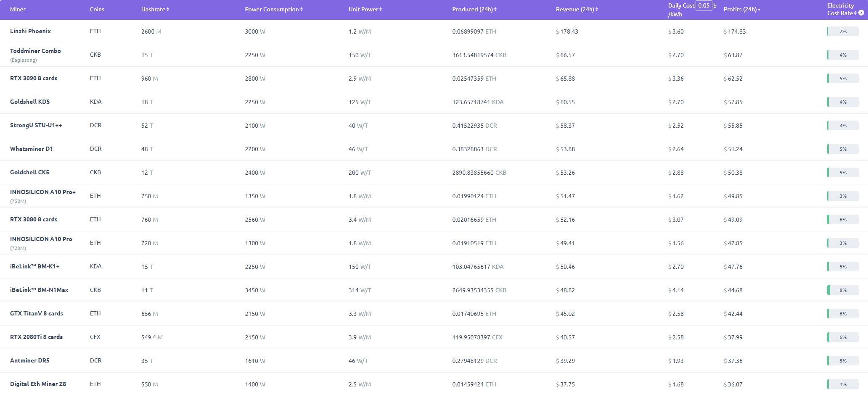This screenshot has height=394, width=868.
Task: Click the Daily Cost price input field
Action: point(704,5)
